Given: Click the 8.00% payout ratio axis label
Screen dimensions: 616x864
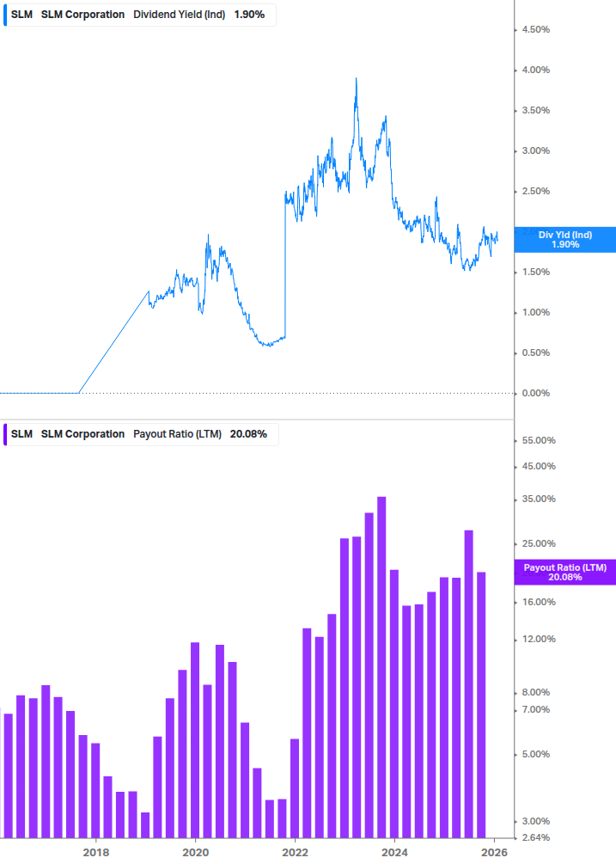Looking at the screenshot, I should pyautogui.click(x=535, y=693).
